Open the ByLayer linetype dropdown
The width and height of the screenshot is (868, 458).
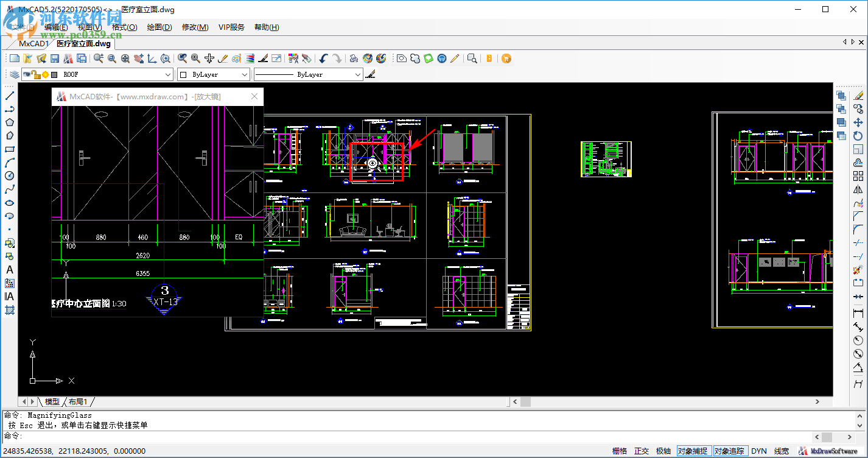(358, 74)
